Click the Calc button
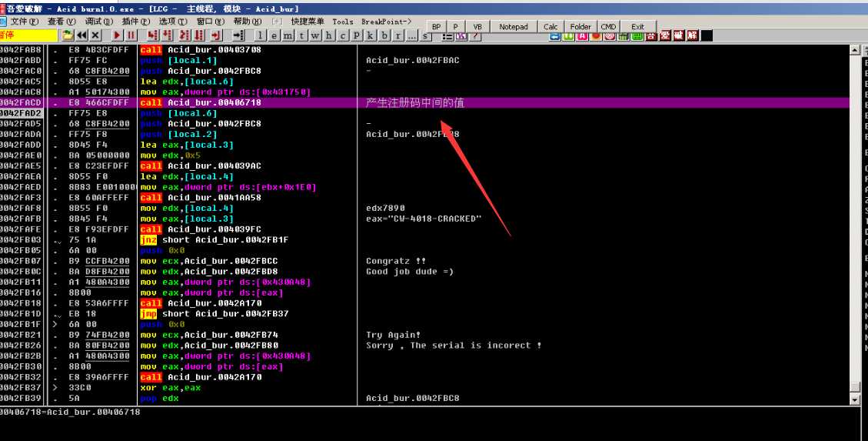Screen dimensions: 868x441 click(x=550, y=27)
